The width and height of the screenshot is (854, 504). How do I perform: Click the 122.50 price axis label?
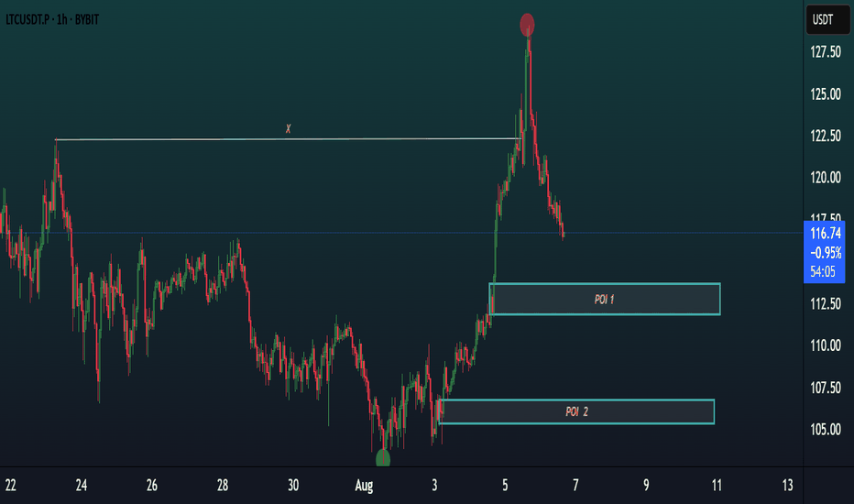tap(825, 136)
